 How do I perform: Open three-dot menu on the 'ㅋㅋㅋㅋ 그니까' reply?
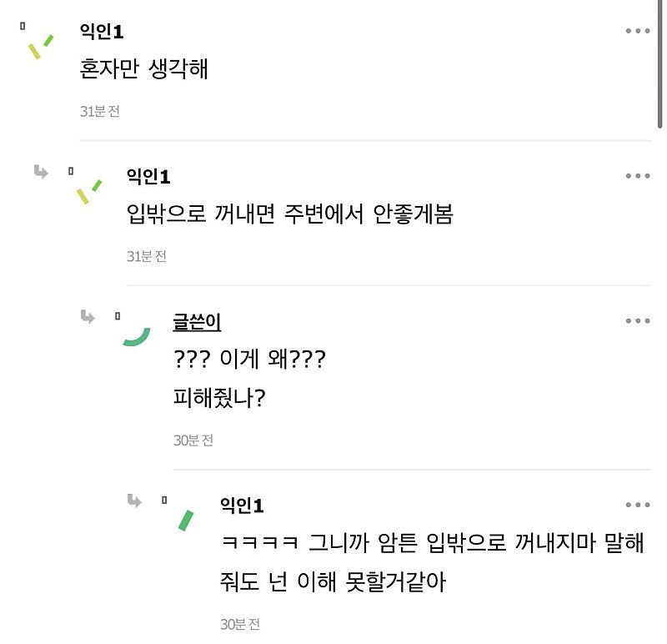(x=638, y=505)
